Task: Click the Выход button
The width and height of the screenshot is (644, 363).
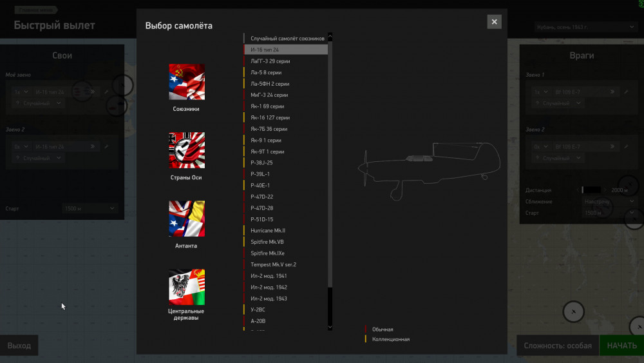Action: (x=19, y=346)
